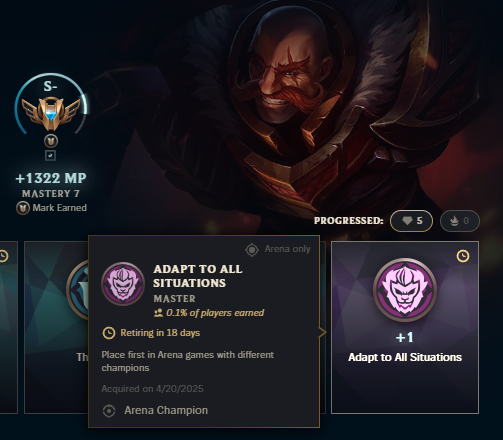Toggle the small checkbox below mastery token
Image resolution: width=503 pixels, height=440 pixels.
click(51, 155)
